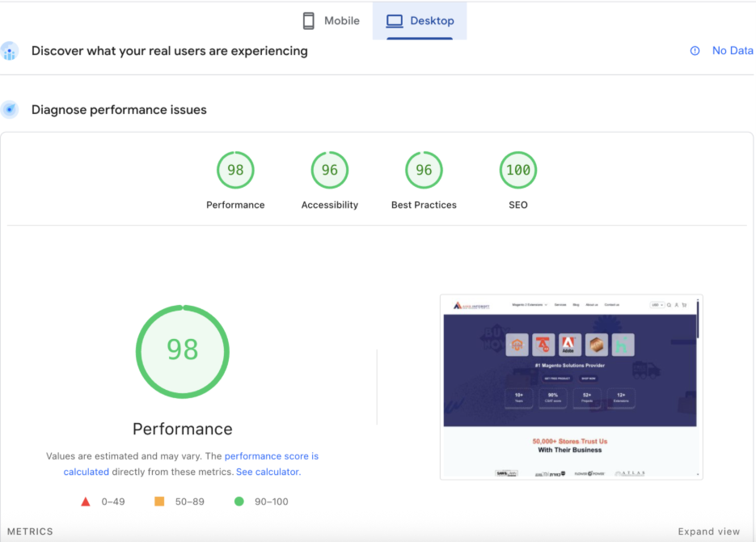Click the mobile phone icon
This screenshot has width=756, height=542.
(x=308, y=21)
